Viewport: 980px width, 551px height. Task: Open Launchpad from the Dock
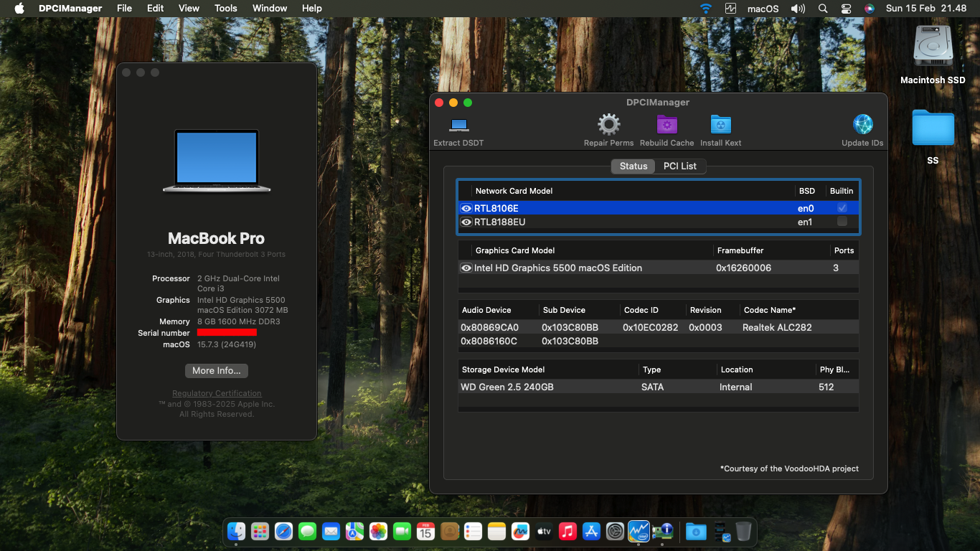[x=260, y=531]
